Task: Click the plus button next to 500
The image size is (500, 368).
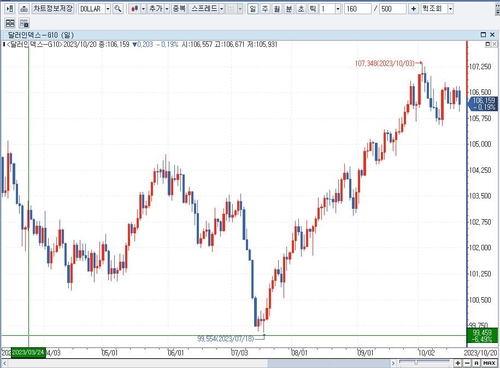Action: pos(413,9)
